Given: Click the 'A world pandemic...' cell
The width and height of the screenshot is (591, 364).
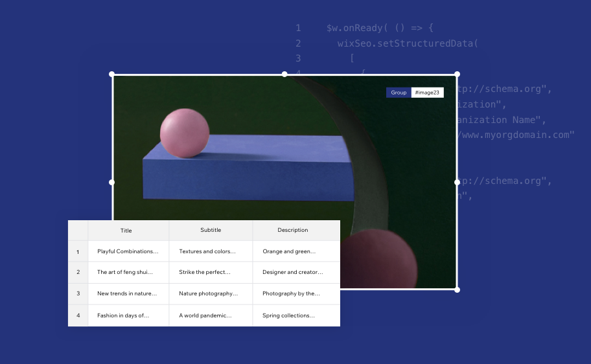Looking at the screenshot, I should [x=211, y=315].
